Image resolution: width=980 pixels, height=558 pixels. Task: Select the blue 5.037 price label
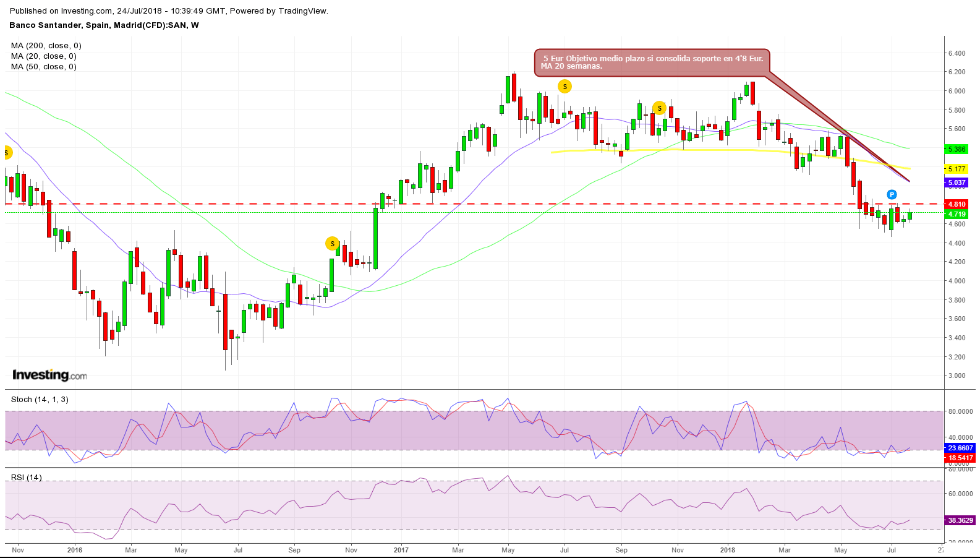(x=957, y=182)
